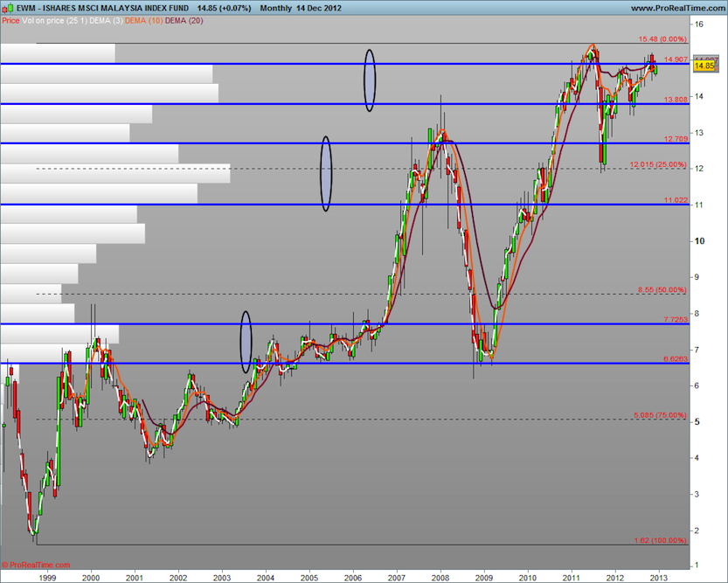The image size is (728, 583).
Task: Click the 2007 label on the time axis
Action: [397, 578]
